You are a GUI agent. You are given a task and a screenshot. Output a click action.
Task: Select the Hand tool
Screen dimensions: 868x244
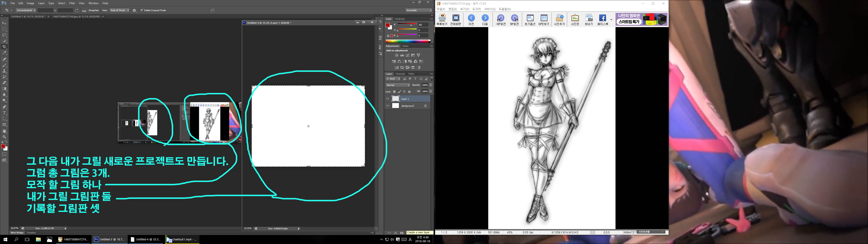pyautogui.click(x=4, y=131)
